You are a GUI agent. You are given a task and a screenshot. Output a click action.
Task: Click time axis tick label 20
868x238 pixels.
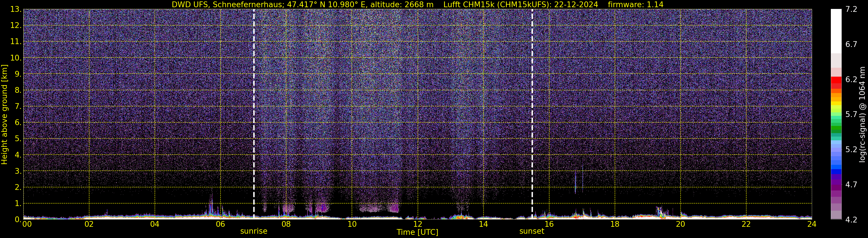680,224
